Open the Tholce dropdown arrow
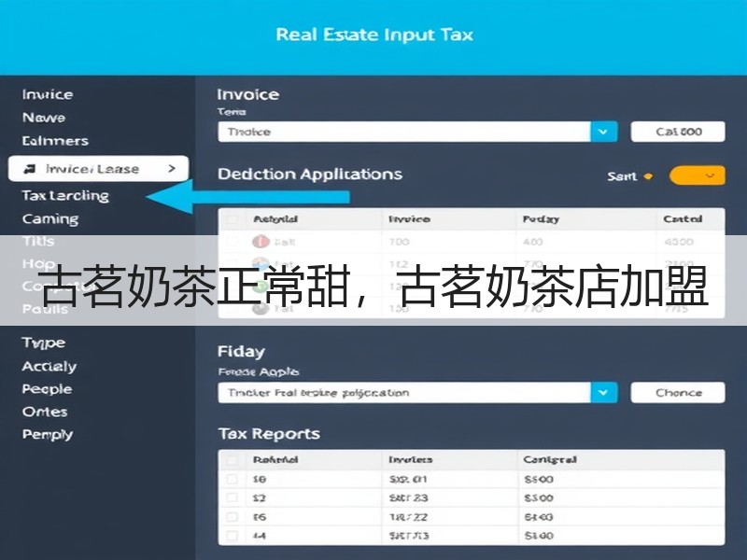 (x=603, y=132)
